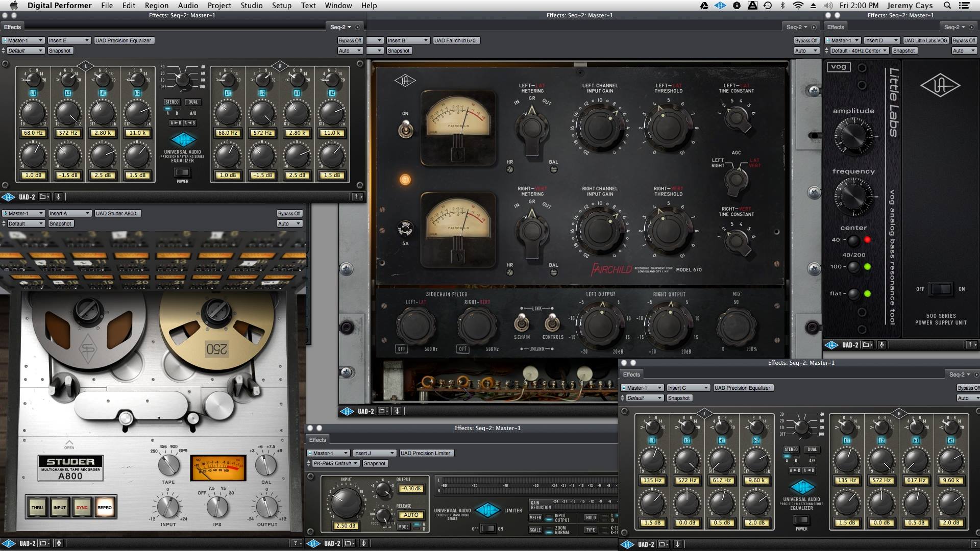
Task: Open the Insert E dropdown in the top-left Effects window
Action: [x=69, y=40]
